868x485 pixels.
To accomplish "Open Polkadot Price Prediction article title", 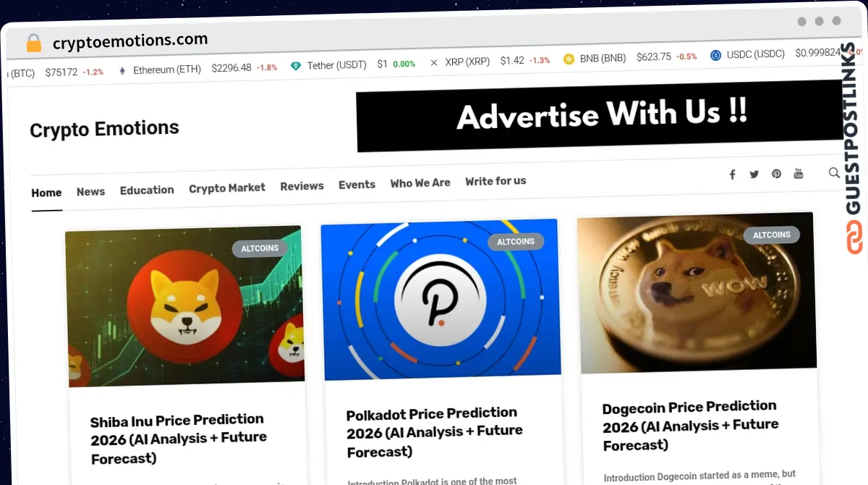I will tap(434, 432).
